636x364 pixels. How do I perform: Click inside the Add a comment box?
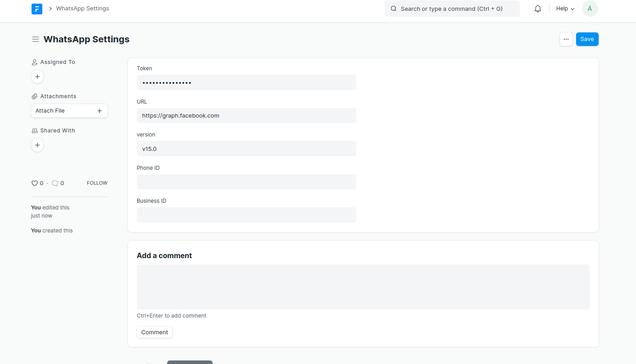pos(363,287)
